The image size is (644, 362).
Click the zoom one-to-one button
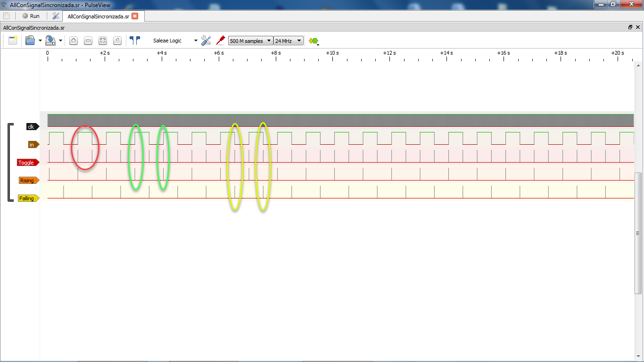tap(117, 41)
